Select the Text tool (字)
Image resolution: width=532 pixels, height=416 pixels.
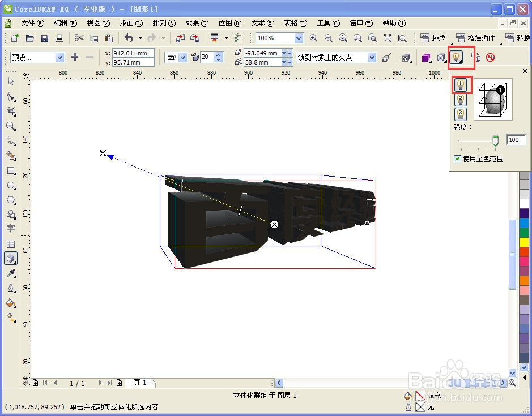pyautogui.click(x=11, y=229)
